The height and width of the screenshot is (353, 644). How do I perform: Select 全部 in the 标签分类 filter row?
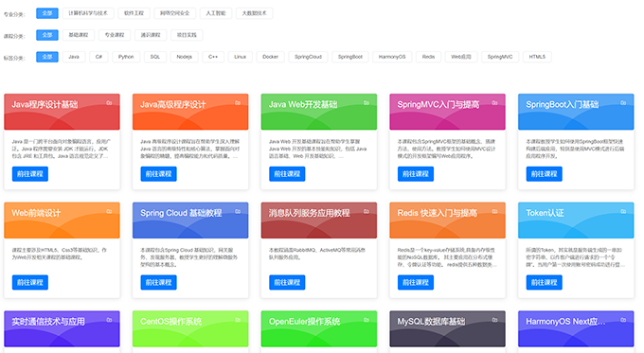click(x=47, y=57)
